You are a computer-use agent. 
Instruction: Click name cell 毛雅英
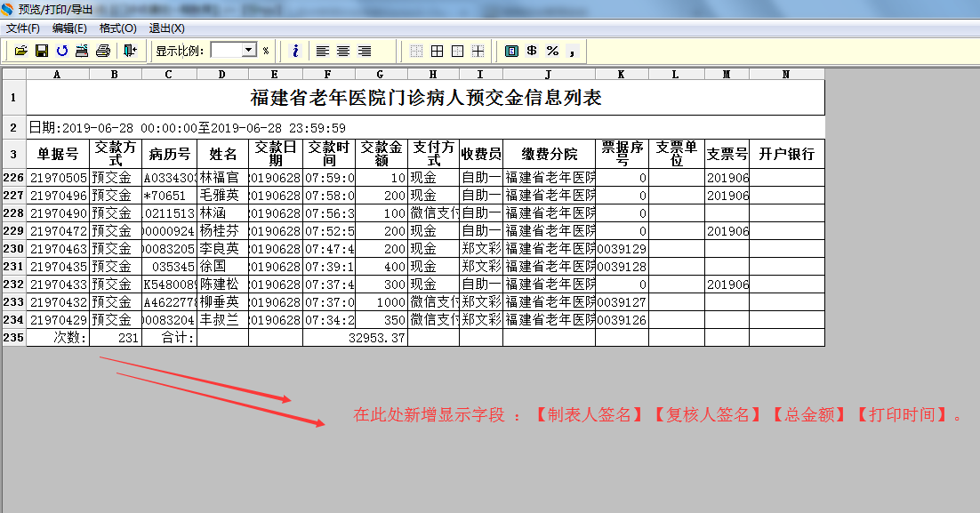222,196
